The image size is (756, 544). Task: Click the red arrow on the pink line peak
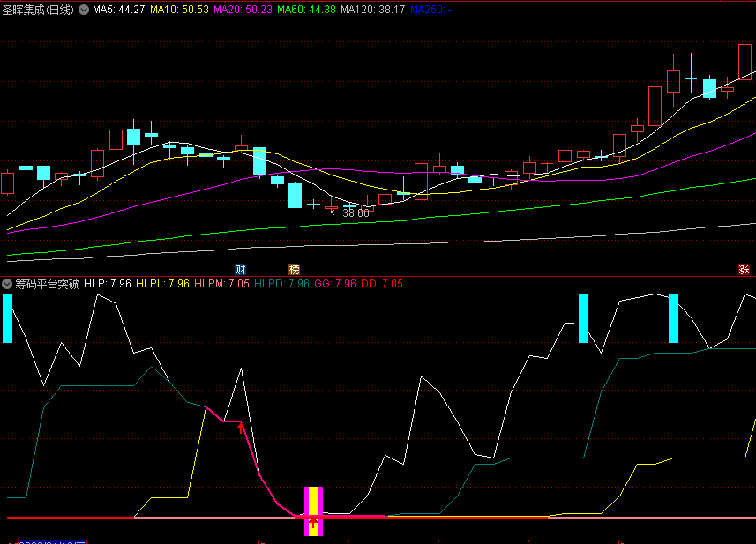pos(241,428)
